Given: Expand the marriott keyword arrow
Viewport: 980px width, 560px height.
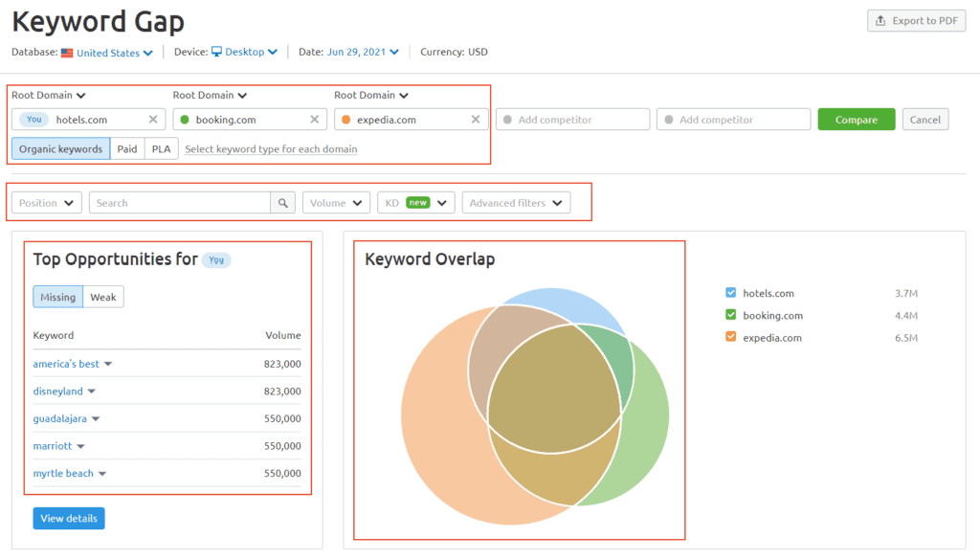Looking at the screenshot, I should pos(80,446).
